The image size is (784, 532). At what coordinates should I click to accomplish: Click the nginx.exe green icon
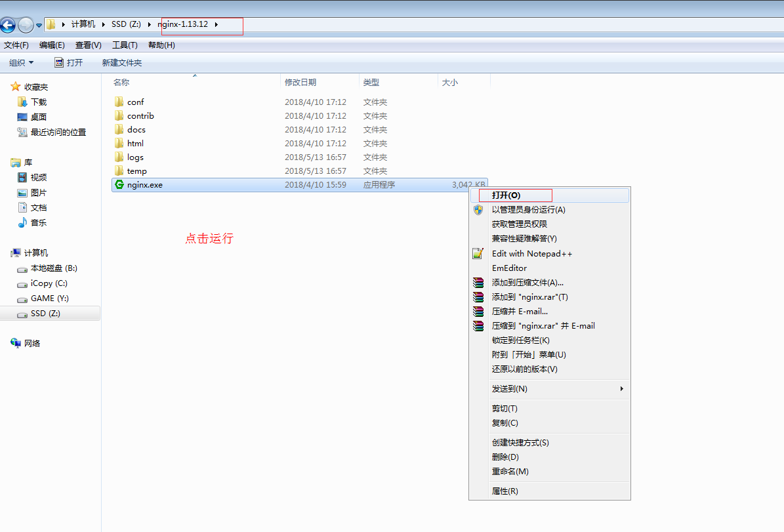[119, 184]
